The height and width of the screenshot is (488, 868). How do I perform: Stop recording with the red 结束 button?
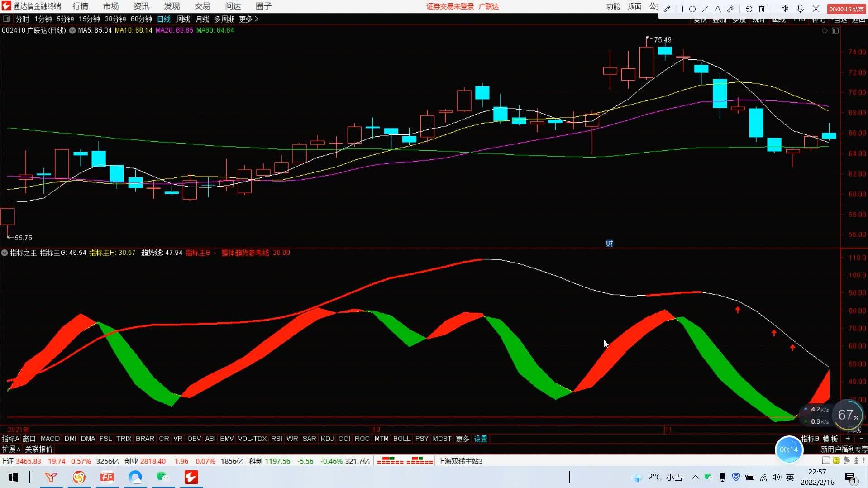(x=846, y=9)
